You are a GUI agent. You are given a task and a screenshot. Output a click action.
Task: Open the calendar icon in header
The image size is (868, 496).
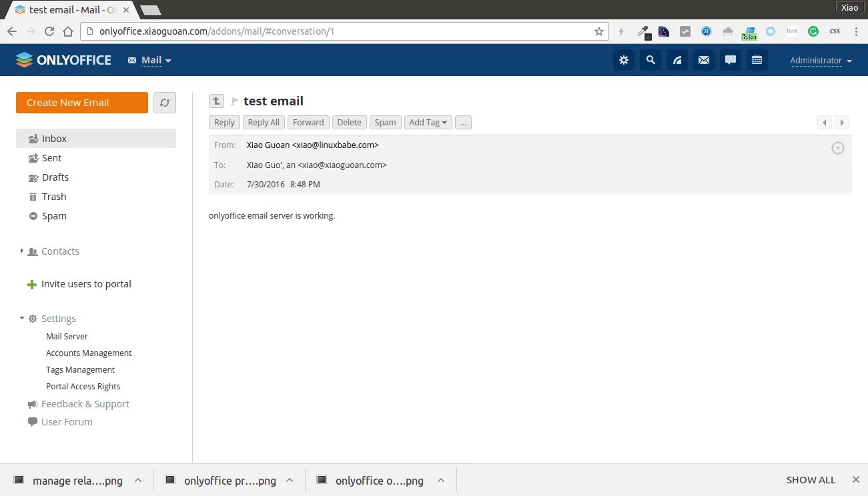tap(757, 60)
